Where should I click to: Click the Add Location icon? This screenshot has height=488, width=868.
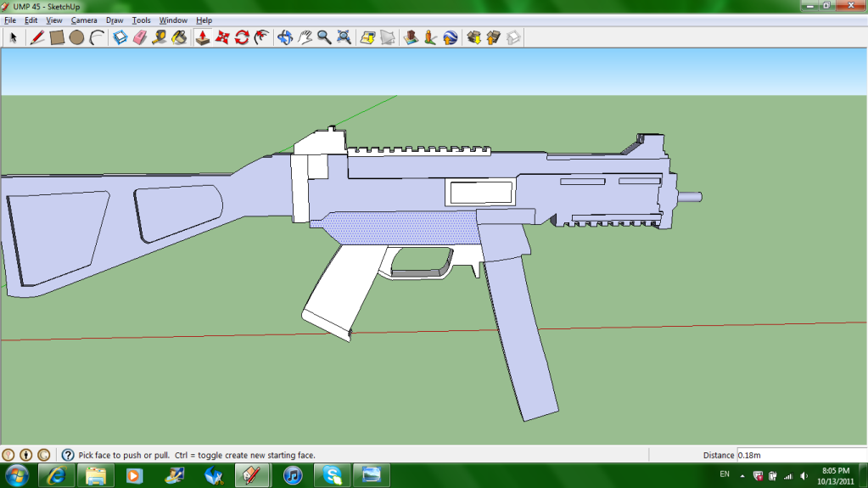[367, 37]
